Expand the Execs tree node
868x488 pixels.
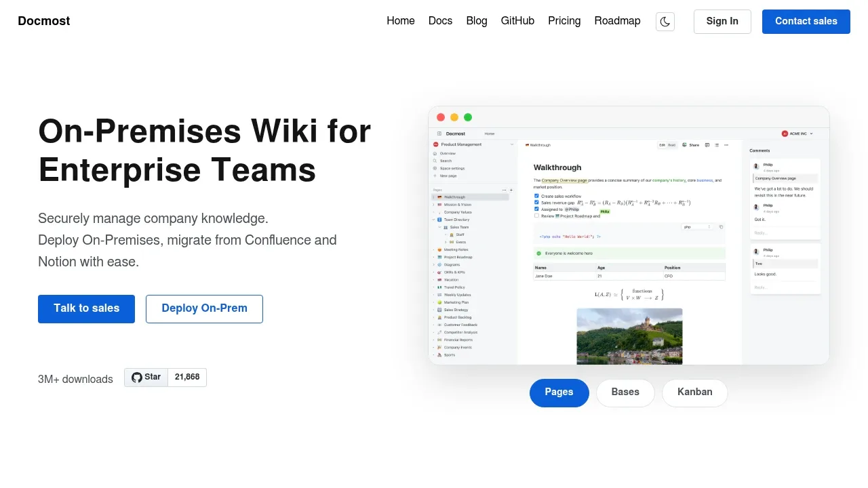(x=446, y=242)
